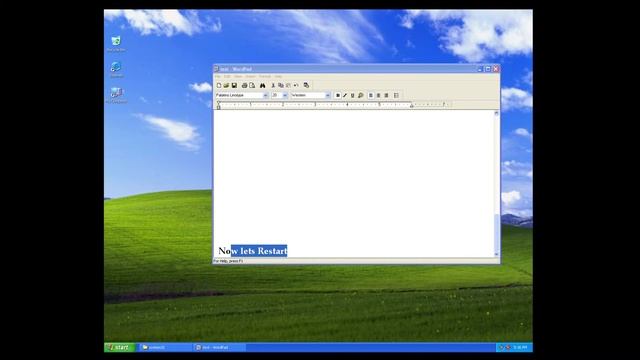Click the WordPad taskbar button

pos(220,347)
